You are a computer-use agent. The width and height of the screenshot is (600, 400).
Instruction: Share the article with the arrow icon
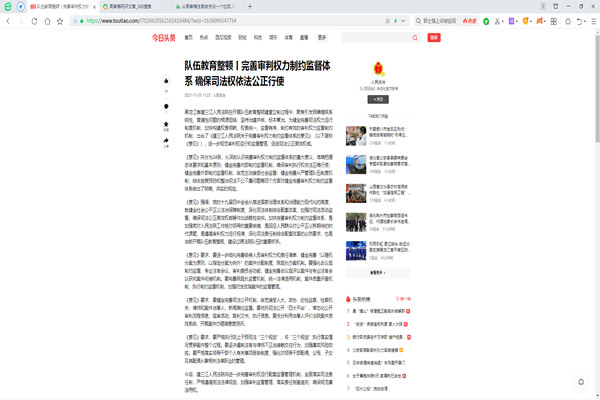tap(166, 141)
